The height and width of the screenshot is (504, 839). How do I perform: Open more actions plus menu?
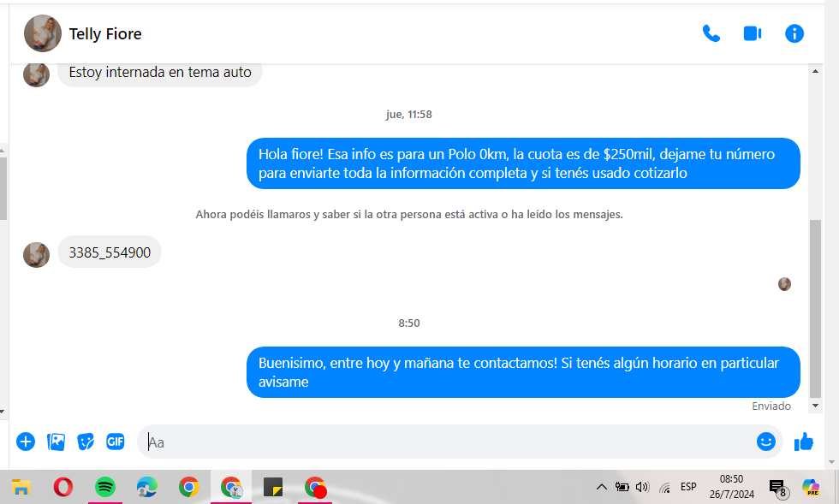click(26, 442)
